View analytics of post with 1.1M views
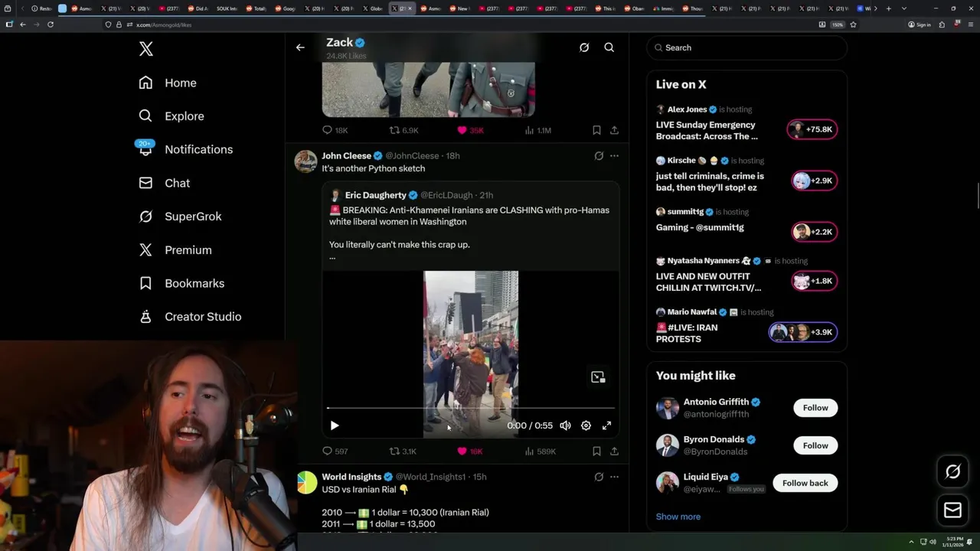The height and width of the screenshot is (551, 980). point(538,130)
